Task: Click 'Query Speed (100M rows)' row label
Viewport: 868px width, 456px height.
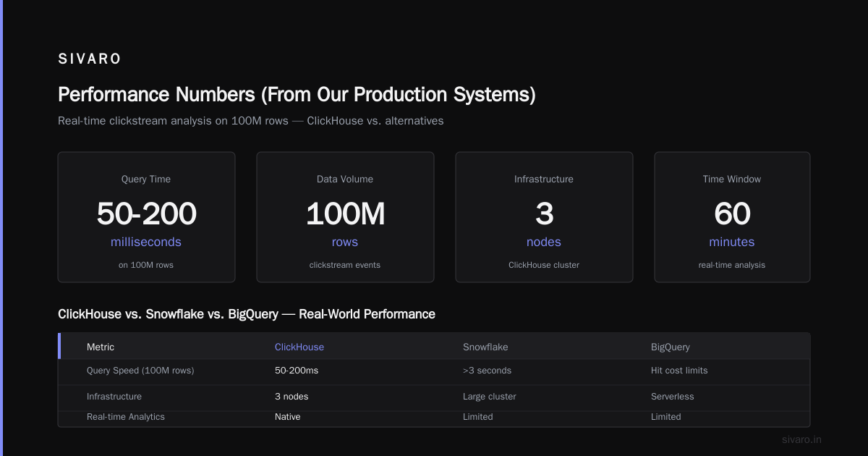Action: (140, 371)
